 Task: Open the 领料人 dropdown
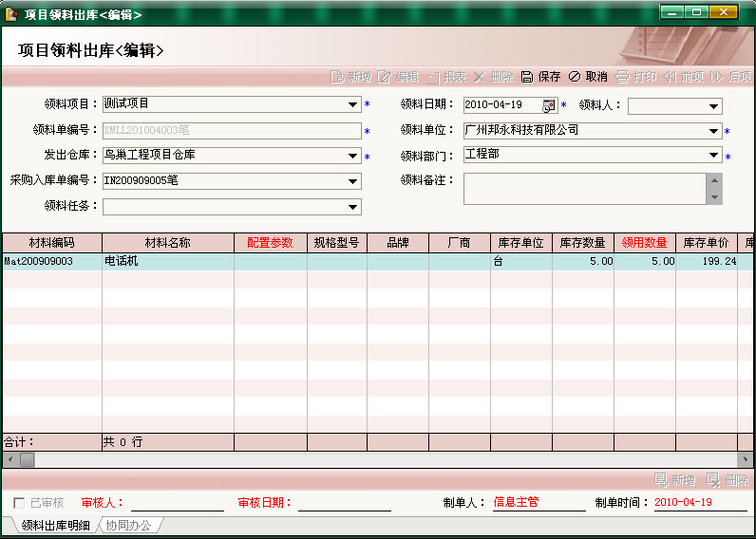click(x=714, y=105)
